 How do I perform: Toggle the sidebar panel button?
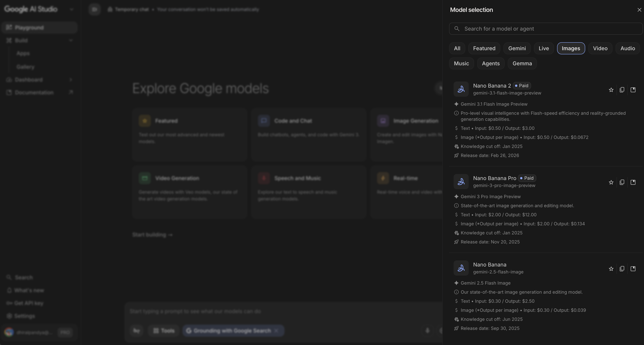94,9
